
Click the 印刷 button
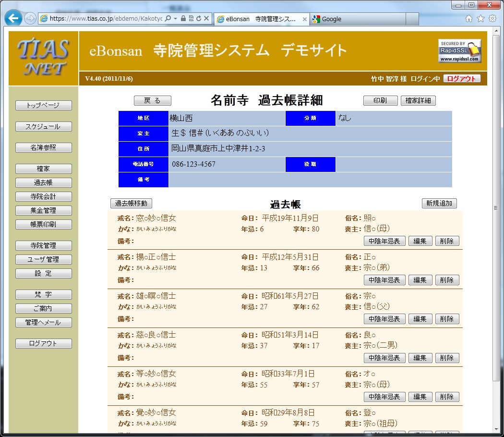pyautogui.click(x=380, y=101)
